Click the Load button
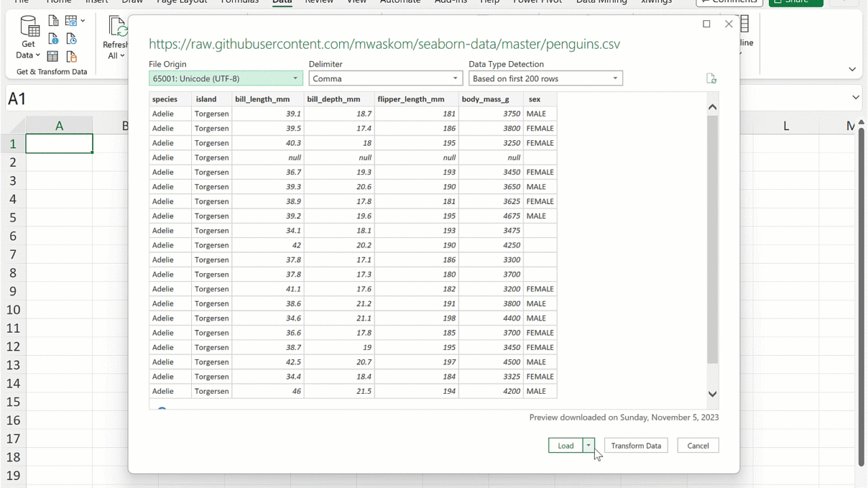The image size is (868, 488). click(x=566, y=445)
